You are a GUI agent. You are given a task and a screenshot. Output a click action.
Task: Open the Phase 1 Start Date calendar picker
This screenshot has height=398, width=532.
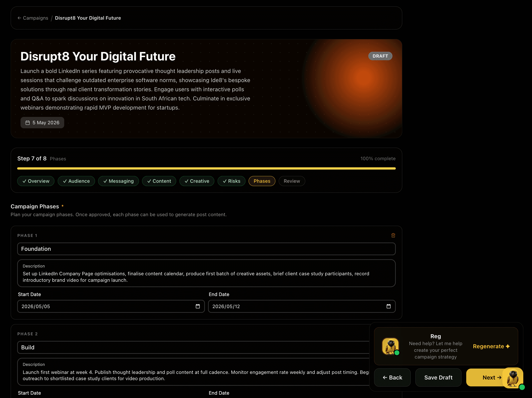tap(198, 306)
